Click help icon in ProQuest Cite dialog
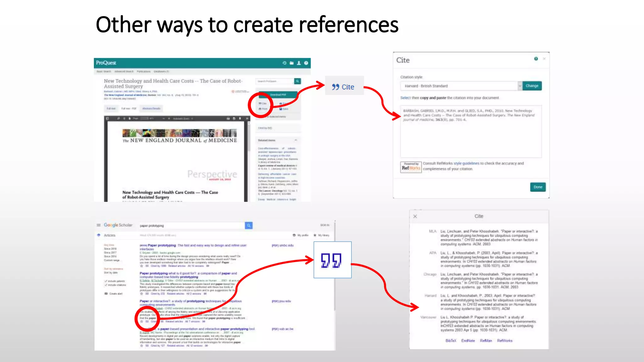644x362 pixels. click(536, 59)
